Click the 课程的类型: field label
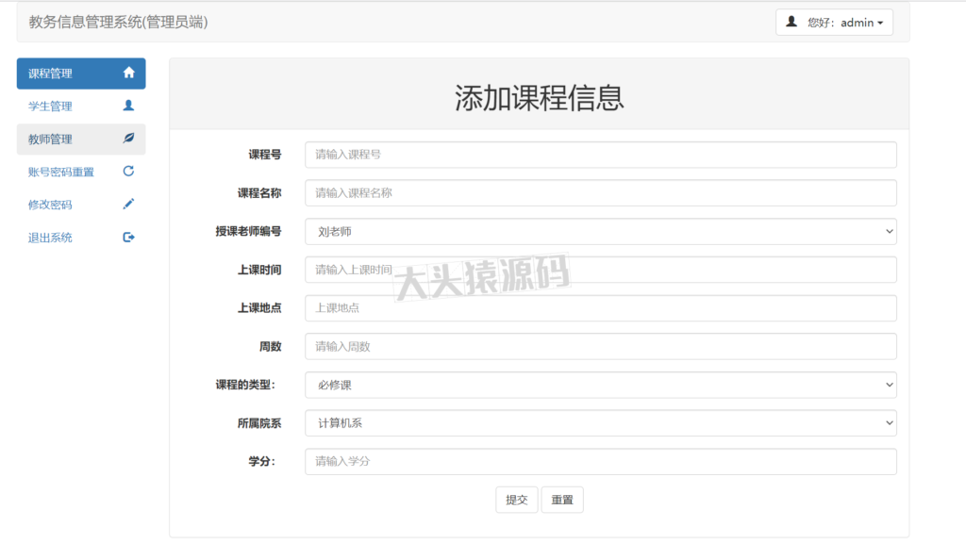Image resolution: width=966 pixels, height=560 pixels. pyautogui.click(x=245, y=386)
